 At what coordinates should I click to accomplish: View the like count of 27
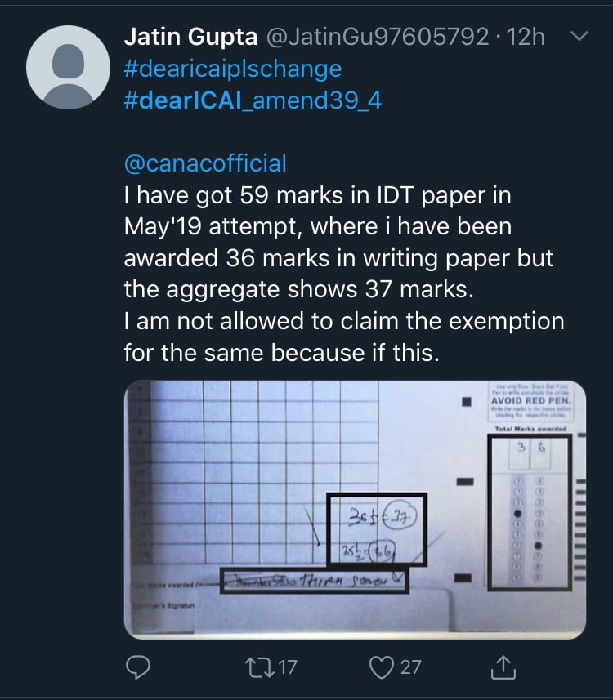coord(410,667)
